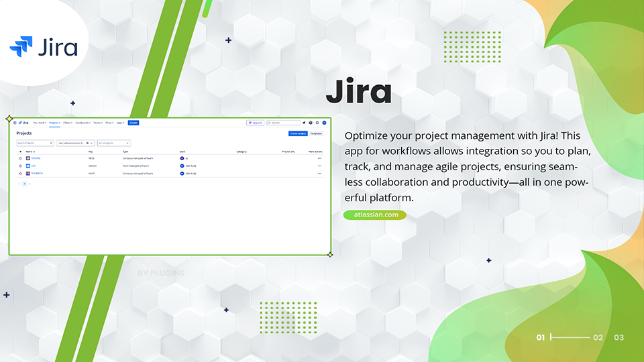Open the Teams menu
644x362 pixels.
coord(98,123)
